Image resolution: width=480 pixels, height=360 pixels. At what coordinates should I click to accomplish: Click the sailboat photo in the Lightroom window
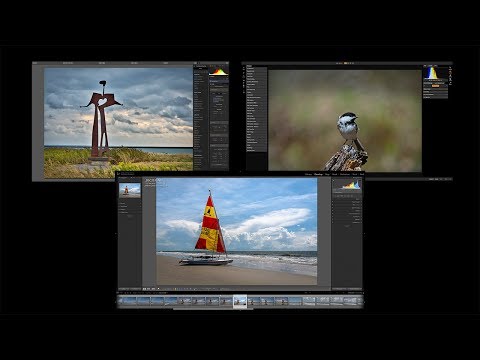coord(237,231)
